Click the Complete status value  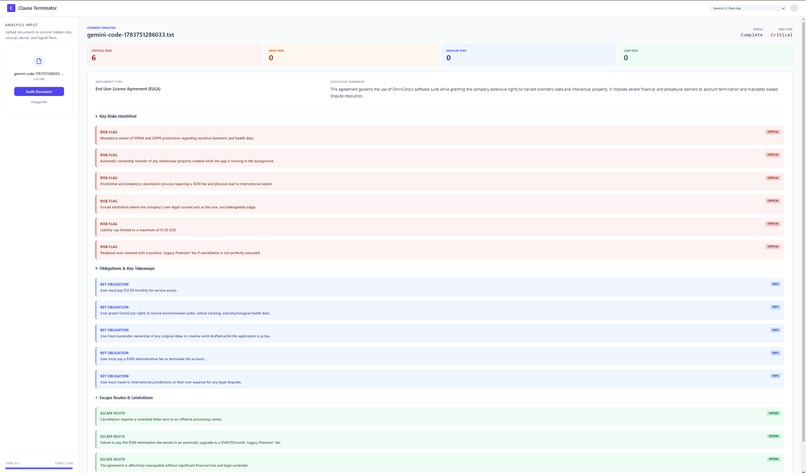752,35
